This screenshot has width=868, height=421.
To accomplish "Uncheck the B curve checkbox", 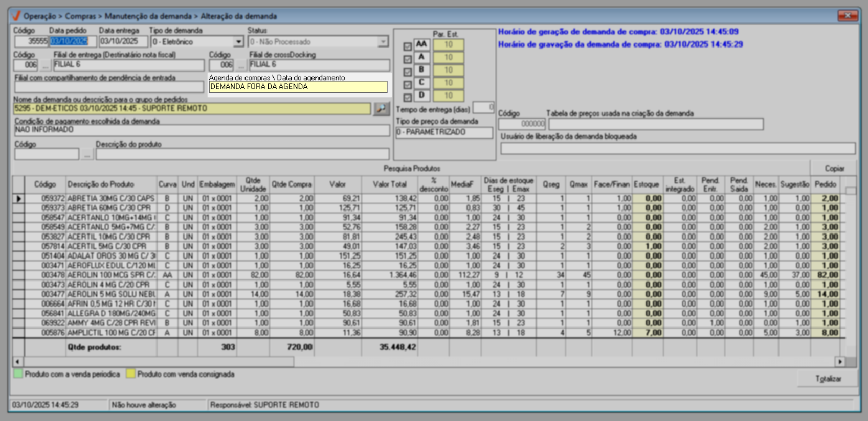I will pos(407,72).
